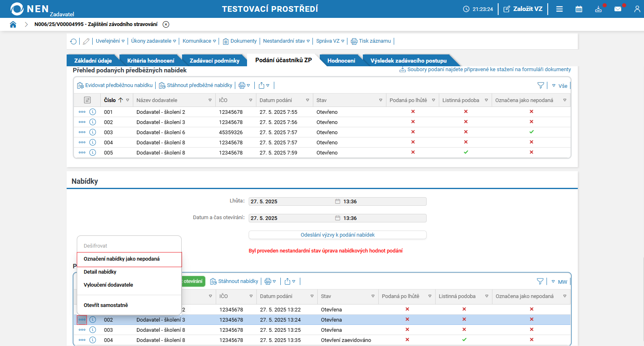The image size is (644, 346).
Task: Click Odeslání výzvy k podání nabídek button
Action: click(x=337, y=235)
